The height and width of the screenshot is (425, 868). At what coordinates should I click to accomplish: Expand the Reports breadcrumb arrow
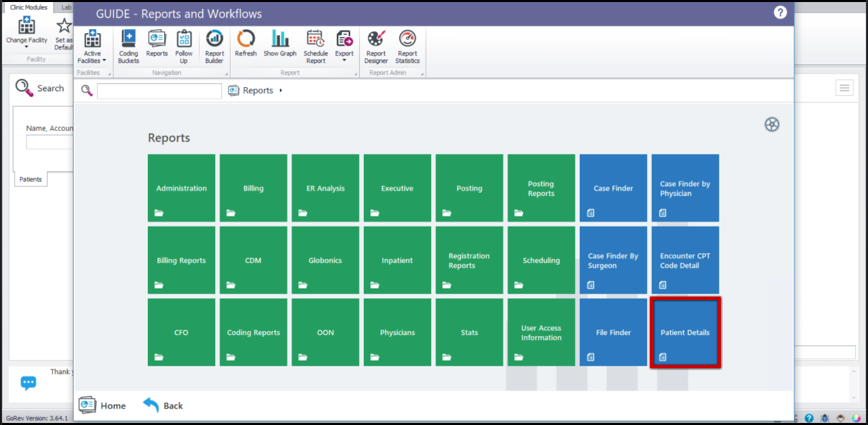pos(280,91)
